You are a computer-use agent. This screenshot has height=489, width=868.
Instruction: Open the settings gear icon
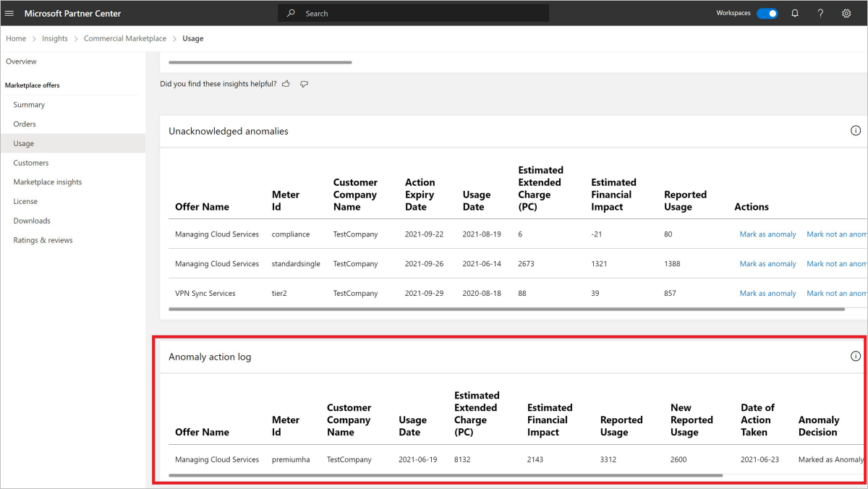click(846, 13)
